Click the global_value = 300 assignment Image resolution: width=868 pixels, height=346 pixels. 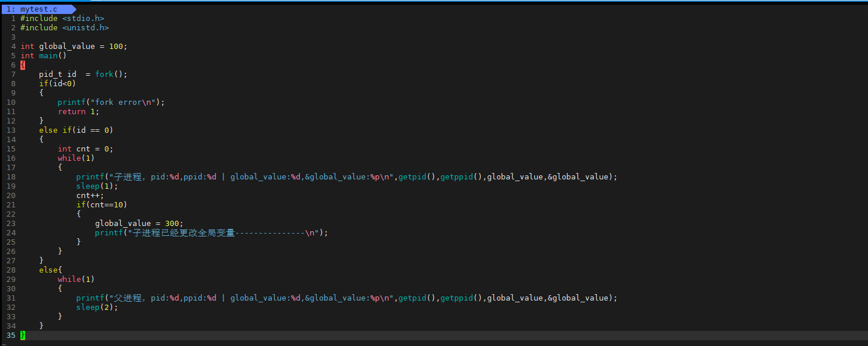139,224
